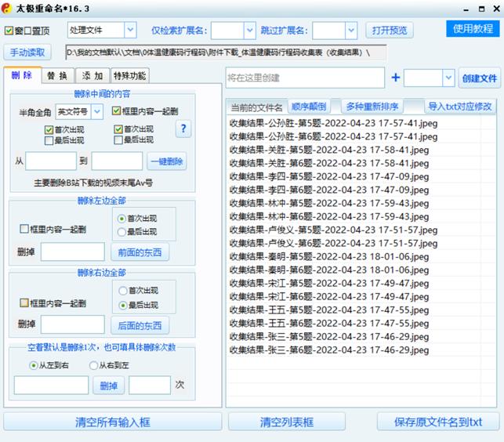
Task: Select 最后出现 radio in 删除右边全部
Action: pos(123,305)
